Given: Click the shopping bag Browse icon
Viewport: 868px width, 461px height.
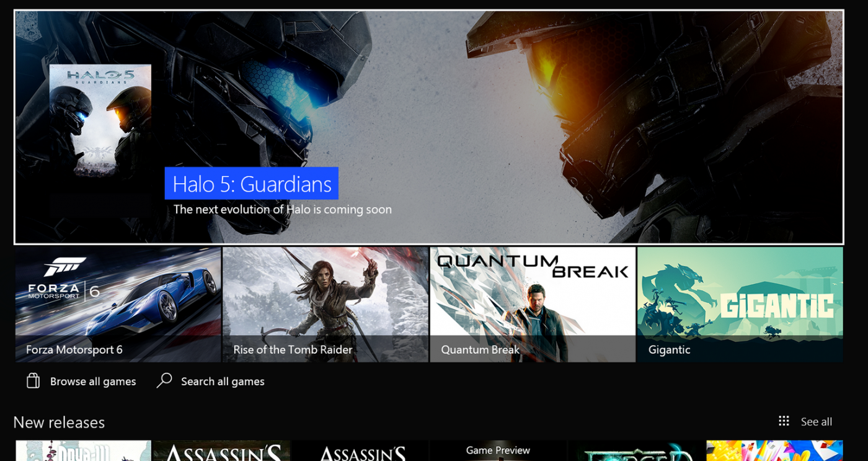Looking at the screenshot, I should point(32,380).
